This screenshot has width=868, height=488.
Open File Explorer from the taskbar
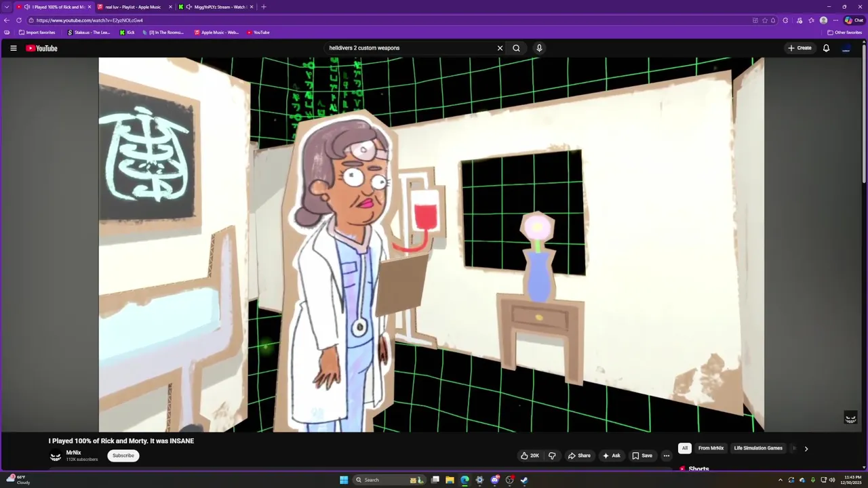tap(450, 480)
